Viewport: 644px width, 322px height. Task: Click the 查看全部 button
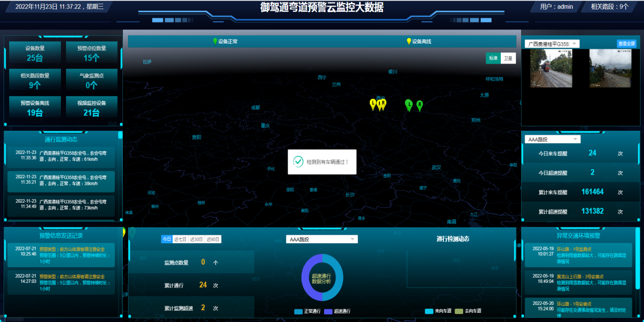click(626, 44)
